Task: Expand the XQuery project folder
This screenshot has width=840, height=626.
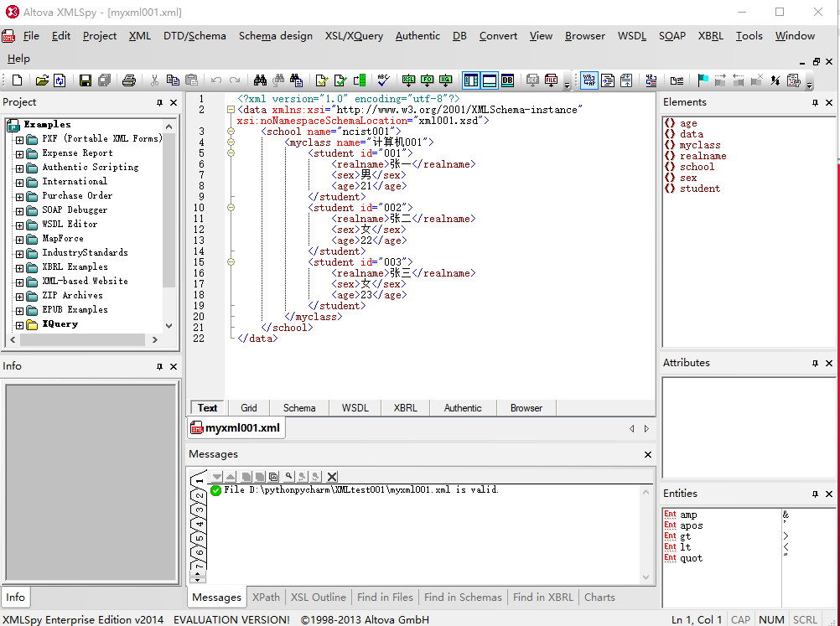Action: [x=19, y=326]
